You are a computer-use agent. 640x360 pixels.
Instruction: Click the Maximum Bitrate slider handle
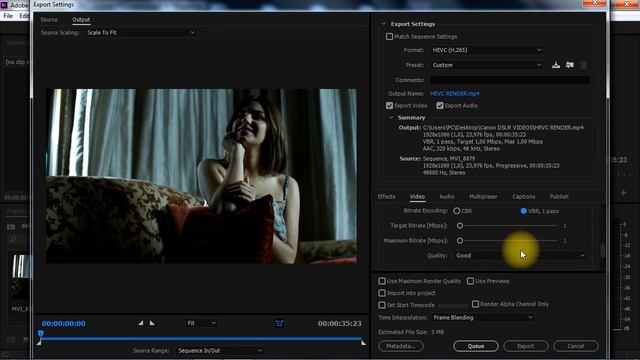[460, 240]
